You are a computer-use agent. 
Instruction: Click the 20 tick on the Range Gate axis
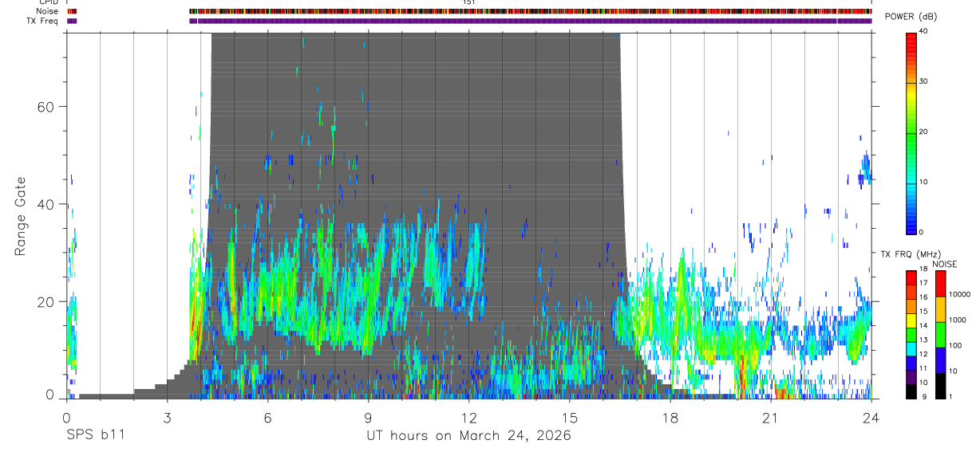point(46,301)
